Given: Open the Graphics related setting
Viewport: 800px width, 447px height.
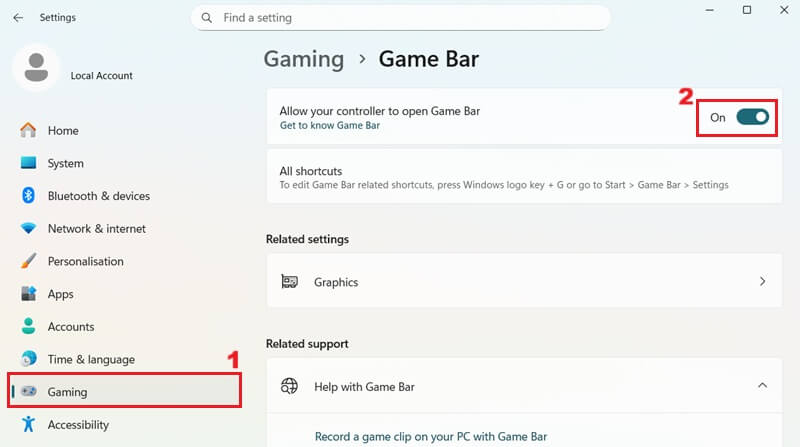Looking at the screenshot, I should 524,281.
